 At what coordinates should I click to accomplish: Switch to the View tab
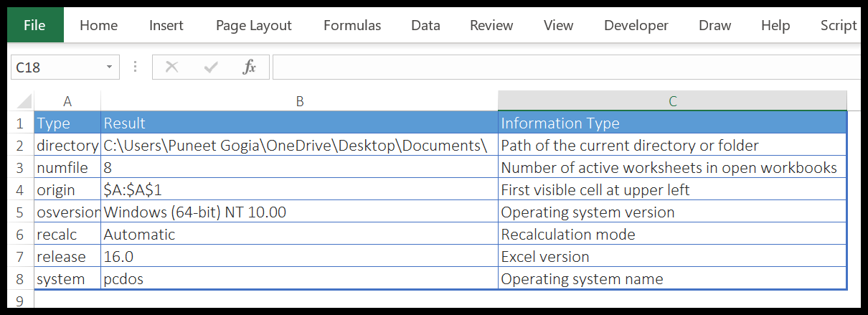[x=558, y=25]
